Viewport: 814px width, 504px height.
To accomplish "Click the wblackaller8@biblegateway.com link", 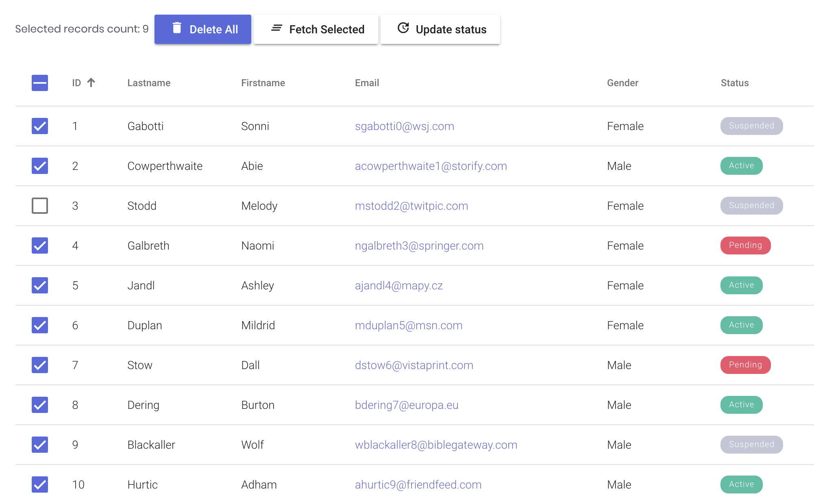I will click(x=436, y=445).
